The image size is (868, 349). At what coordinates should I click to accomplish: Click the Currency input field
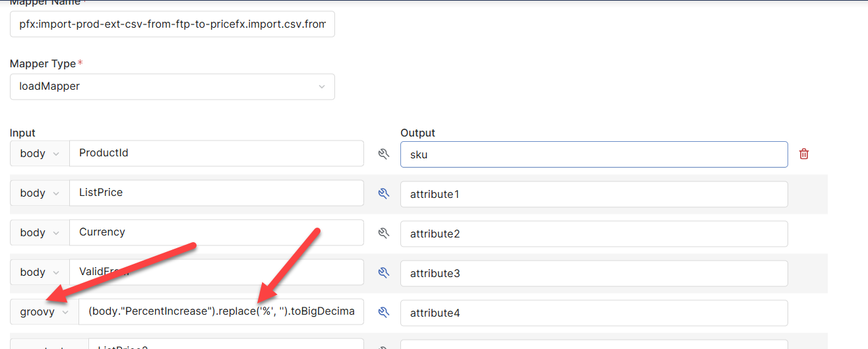[216, 233]
